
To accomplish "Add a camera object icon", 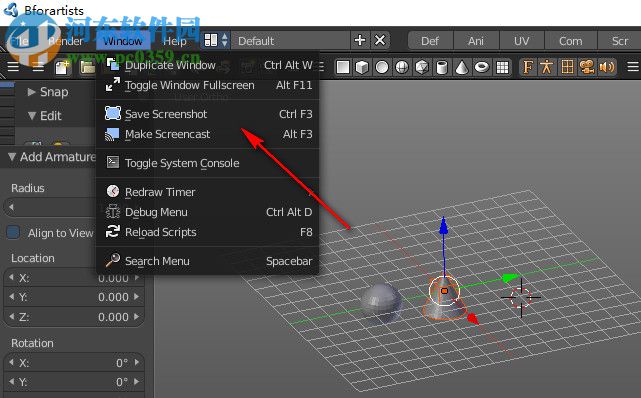I will (x=587, y=67).
